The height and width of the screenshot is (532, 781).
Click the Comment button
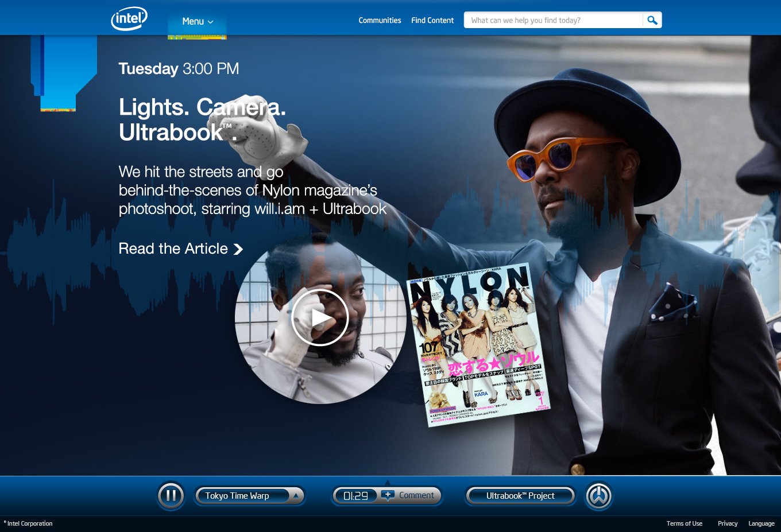pyautogui.click(x=416, y=495)
